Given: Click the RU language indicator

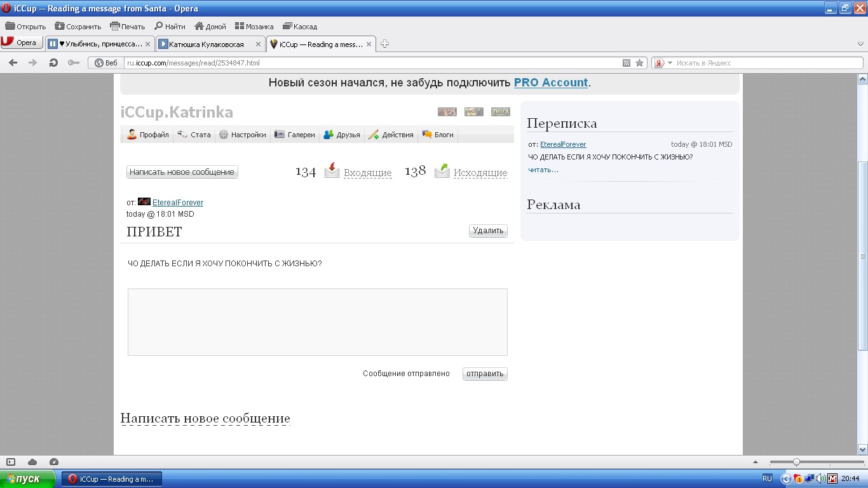Looking at the screenshot, I should [767, 478].
